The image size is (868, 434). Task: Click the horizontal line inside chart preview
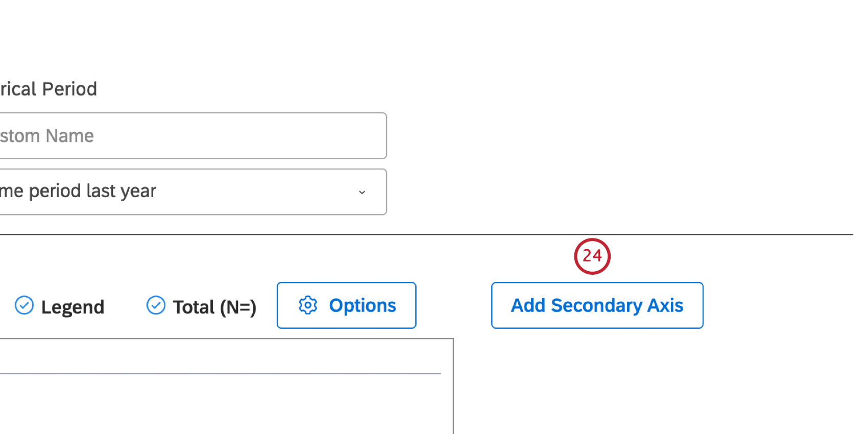220,374
